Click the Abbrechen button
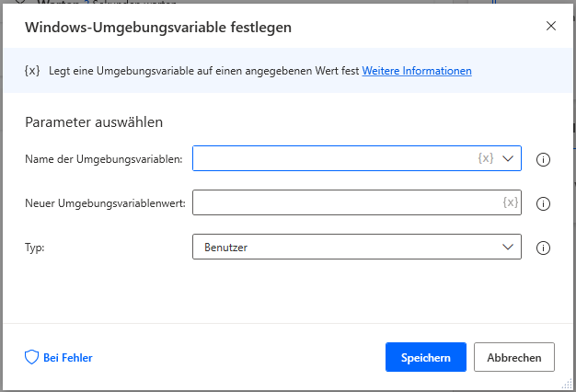576x392 pixels. pos(514,357)
